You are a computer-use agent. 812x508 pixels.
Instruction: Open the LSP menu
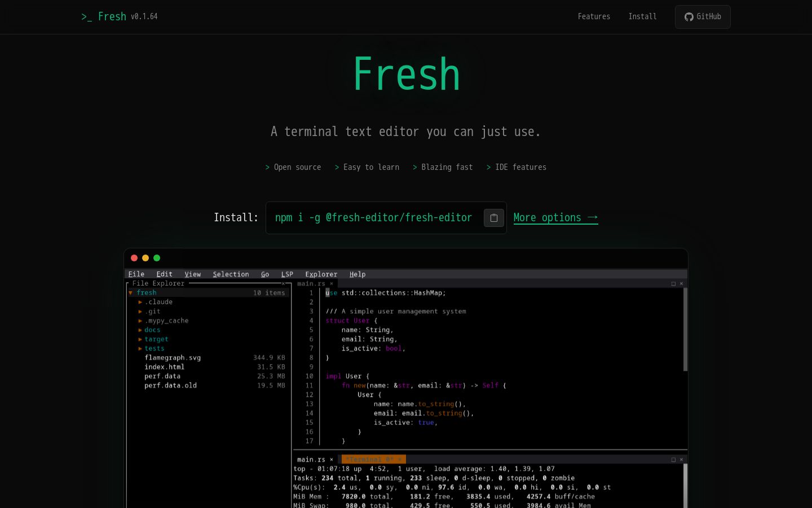tap(287, 274)
